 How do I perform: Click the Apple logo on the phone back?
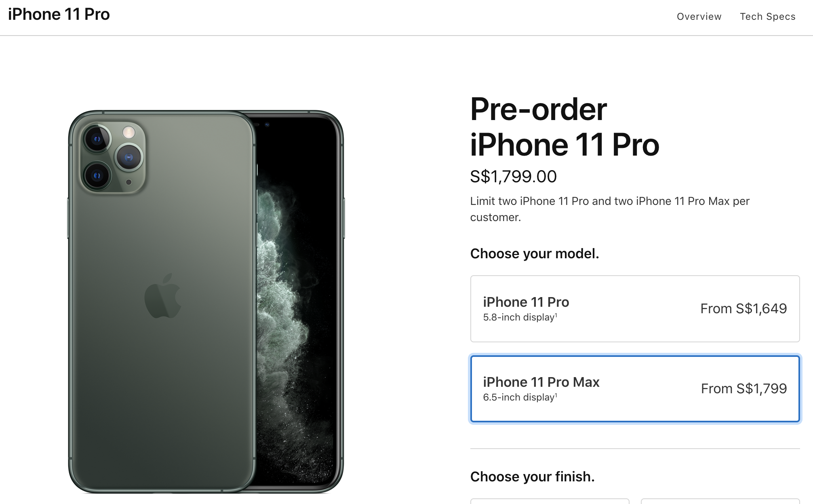click(163, 296)
